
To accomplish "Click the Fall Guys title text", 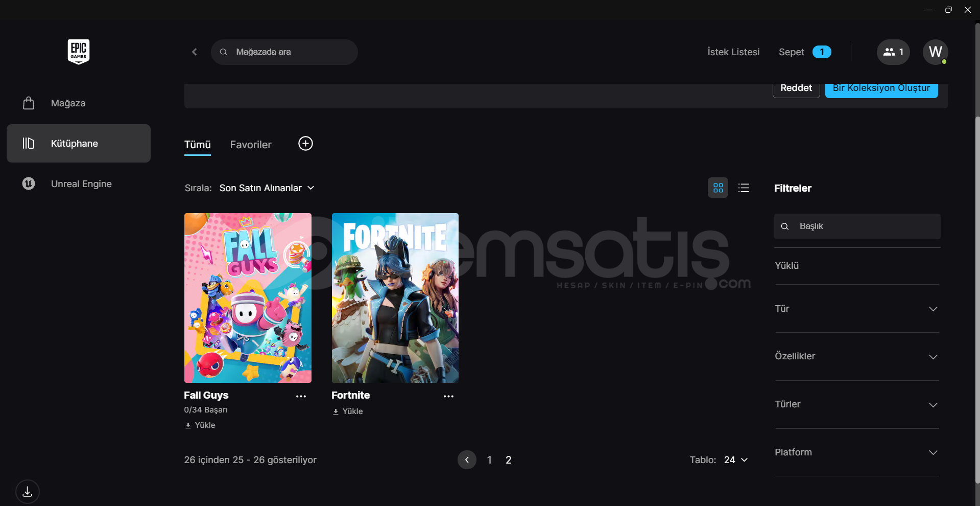I will click(206, 395).
